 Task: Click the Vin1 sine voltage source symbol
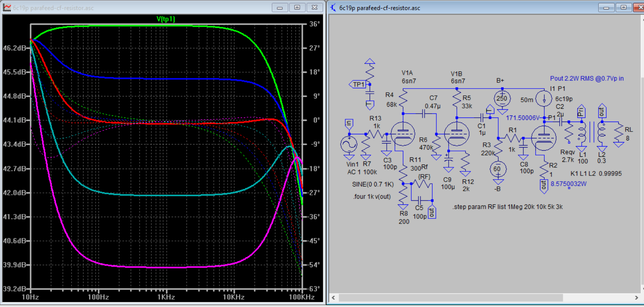pos(349,144)
